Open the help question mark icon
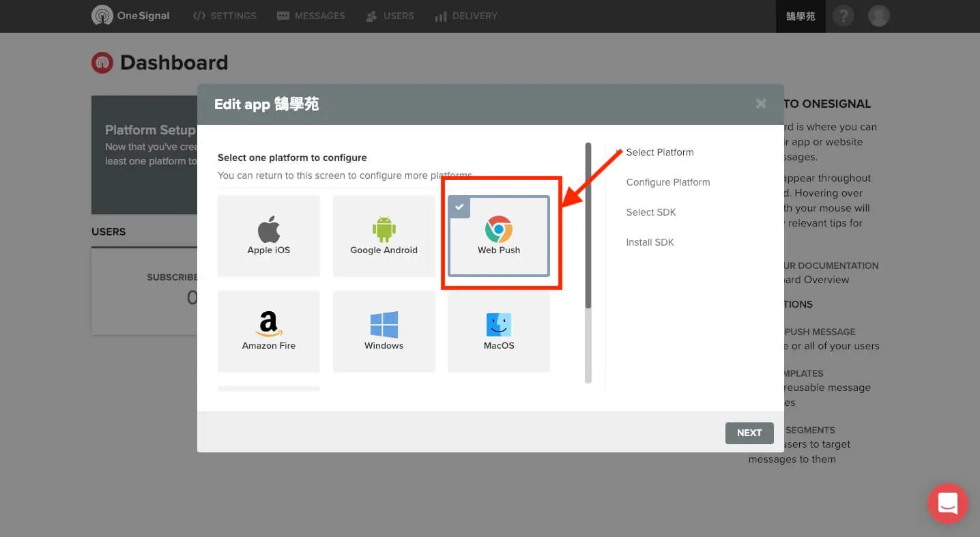The width and height of the screenshot is (980, 537). (x=843, y=16)
